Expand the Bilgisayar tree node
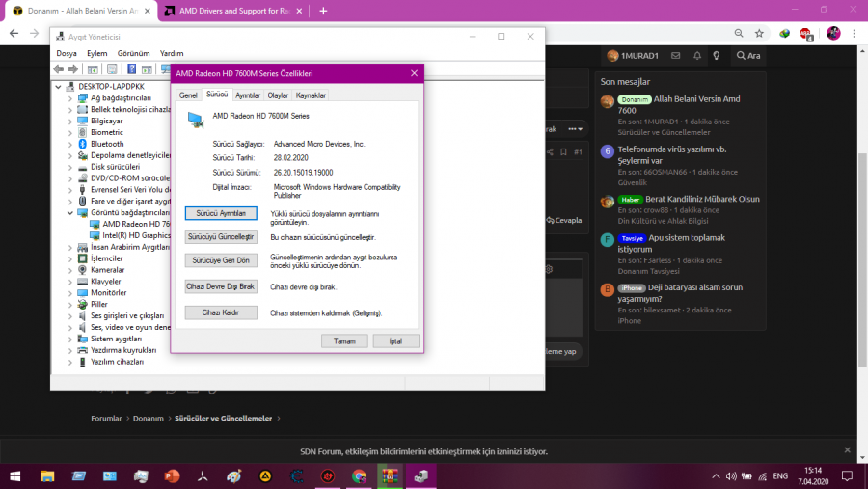 point(70,121)
